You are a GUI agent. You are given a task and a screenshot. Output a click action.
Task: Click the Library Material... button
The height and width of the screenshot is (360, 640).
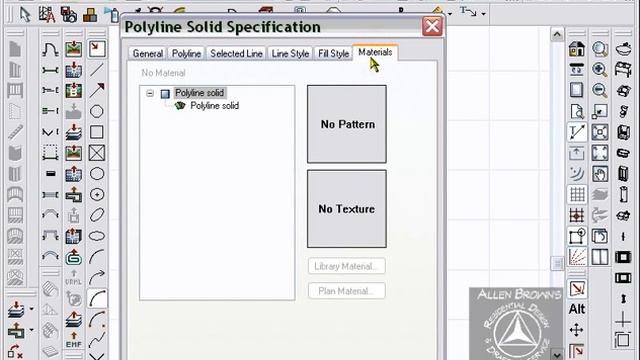pos(347,266)
